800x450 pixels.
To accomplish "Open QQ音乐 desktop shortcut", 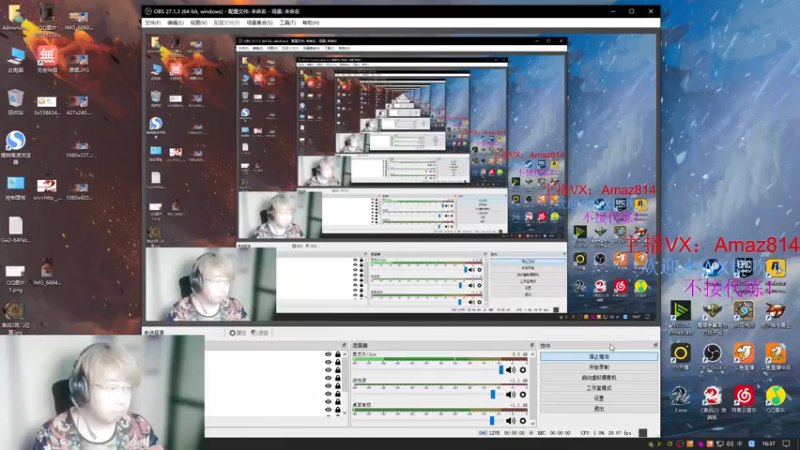I will pyautogui.click(x=776, y=399).
